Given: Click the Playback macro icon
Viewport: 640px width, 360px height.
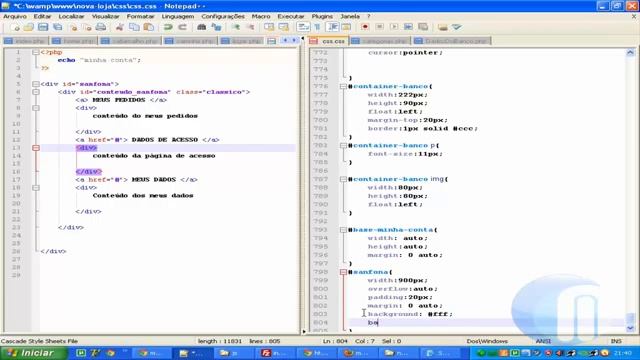Looking at the screenshot, I should (x=394, y=27).
